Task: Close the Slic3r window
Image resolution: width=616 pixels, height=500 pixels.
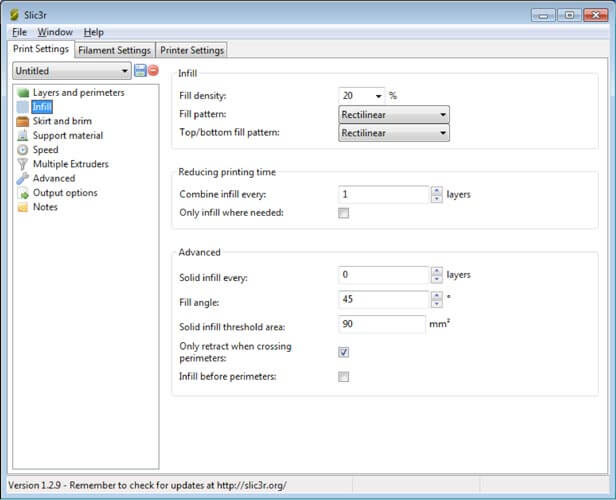Action: [x=596, y=15]
